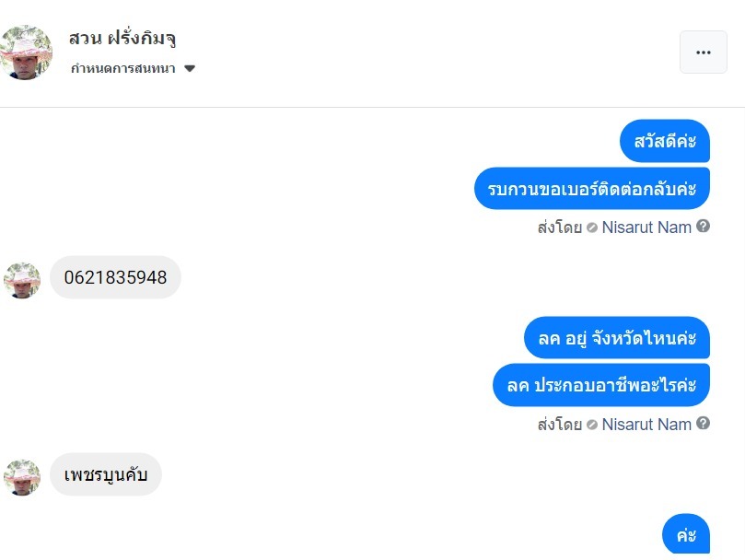Click check badge icon under รบกวนขอเบอร์ติดต่อกลับค่ะ message
The width and height of the screenshot is (745, 560).
(x=592, y=227)
